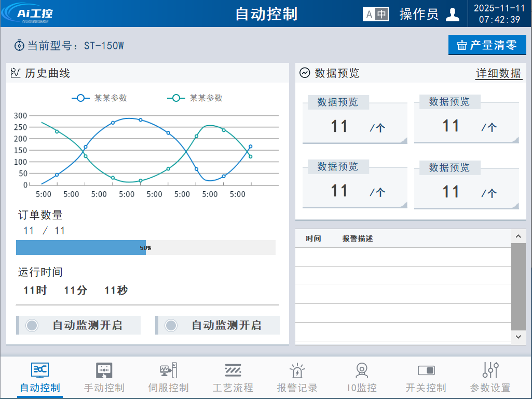Open the 伺服控制 servo control icon
The height and width of the screenshot is (399, 532).
click(168, 370)
